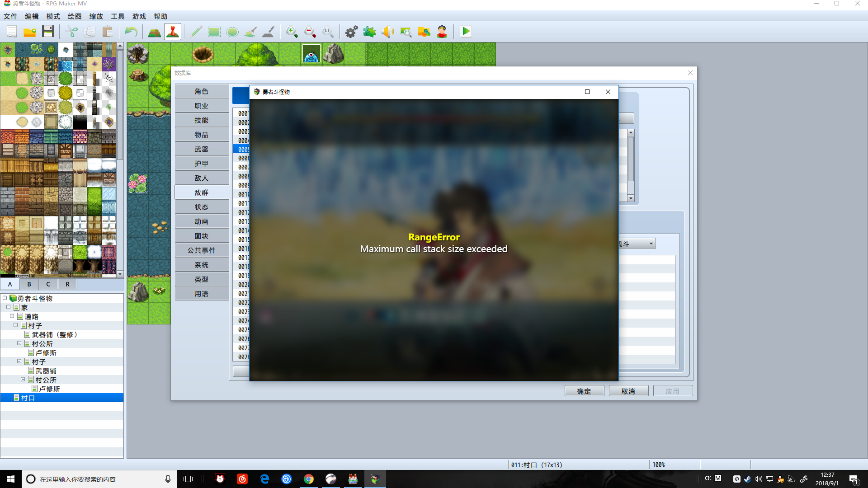Select the Flood Fill tool
Screen dimensions: 868x488
(250, 32)
